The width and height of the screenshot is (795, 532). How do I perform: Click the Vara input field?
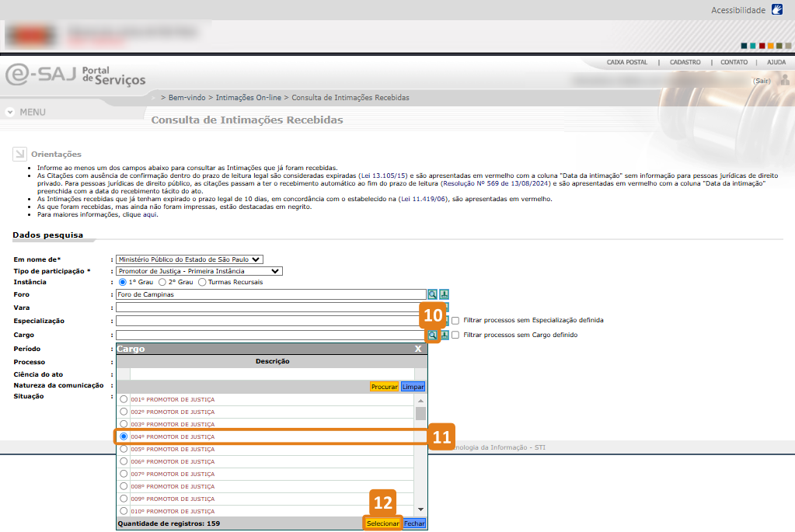[x=270, y=308]
